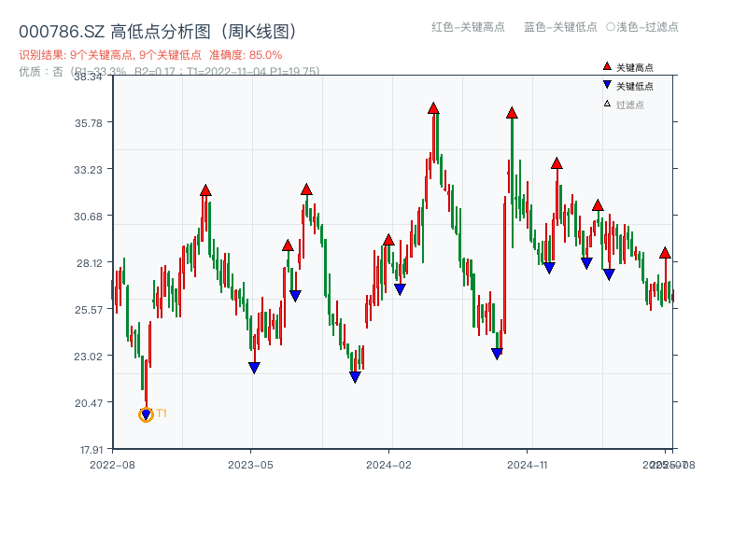Screen dimensions: 747x560
Task: Toggle the 关键高点 legend entry inside the chart
Action: coord(627,67)
